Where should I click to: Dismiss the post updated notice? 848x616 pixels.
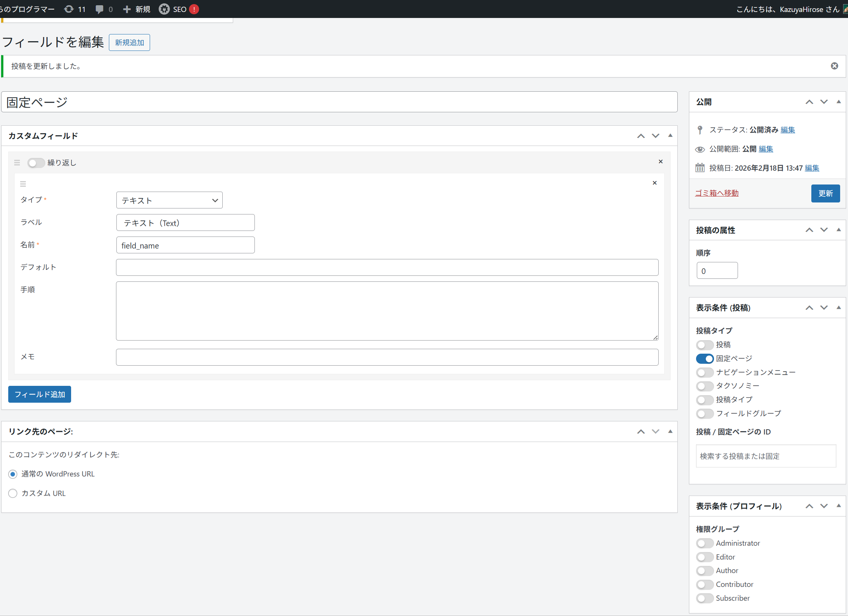(x=834, y=66)
